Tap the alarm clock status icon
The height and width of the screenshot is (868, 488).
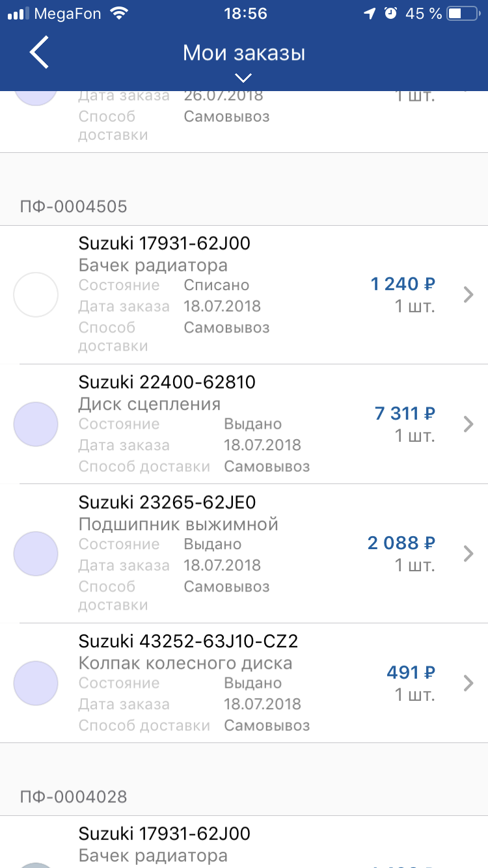pos(390,13)
